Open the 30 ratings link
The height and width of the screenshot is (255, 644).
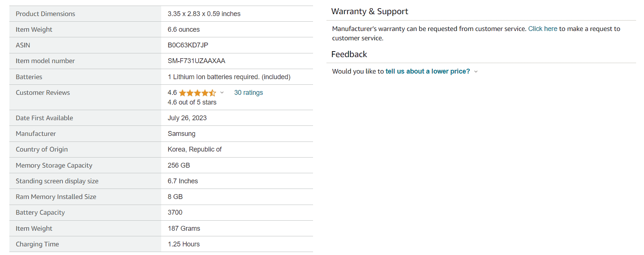[x=248, y=93]
